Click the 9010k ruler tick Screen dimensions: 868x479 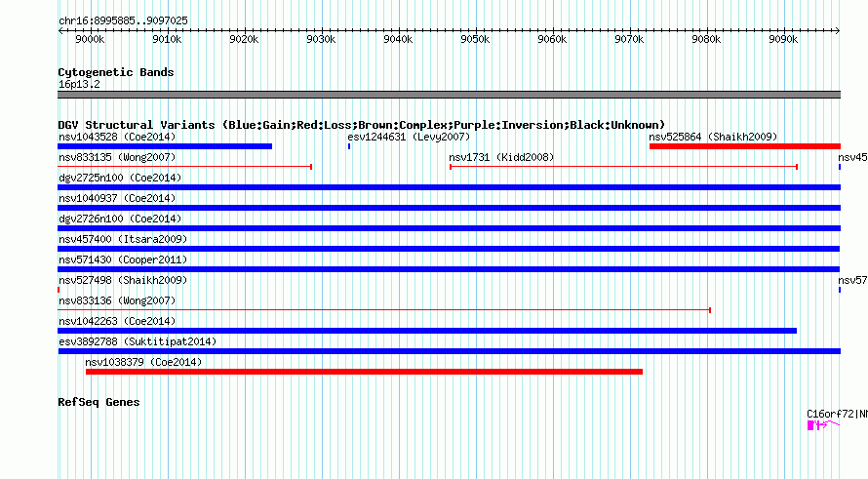[x=167, y=39]
